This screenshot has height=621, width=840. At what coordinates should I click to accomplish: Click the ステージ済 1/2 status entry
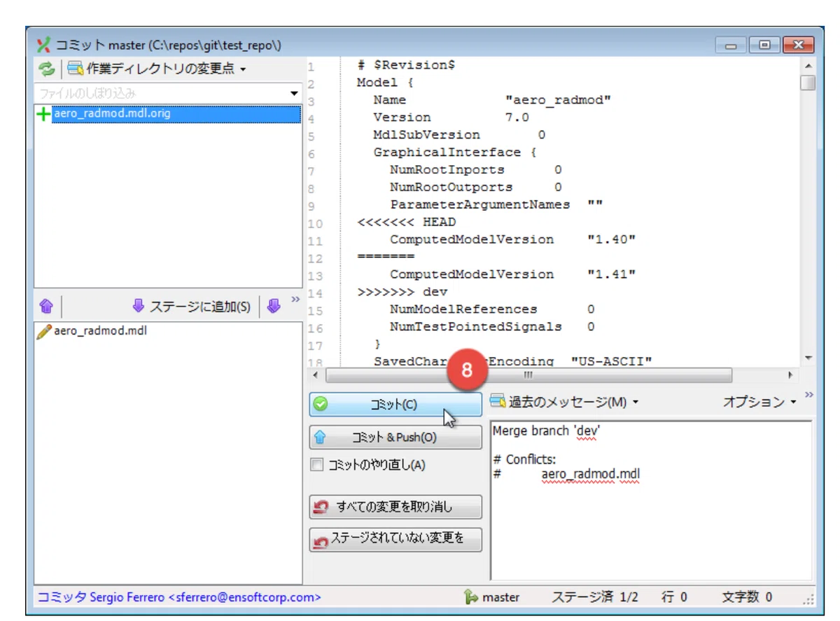click(x=594, y=597)
